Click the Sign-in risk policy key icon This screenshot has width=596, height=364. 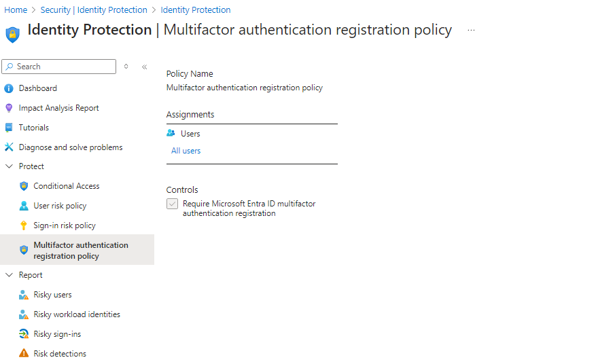click(x=24, y=225)
